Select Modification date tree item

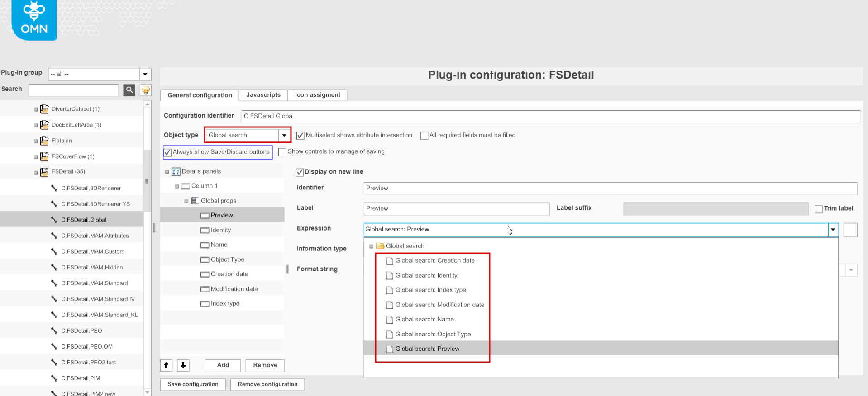click(234, 289)
